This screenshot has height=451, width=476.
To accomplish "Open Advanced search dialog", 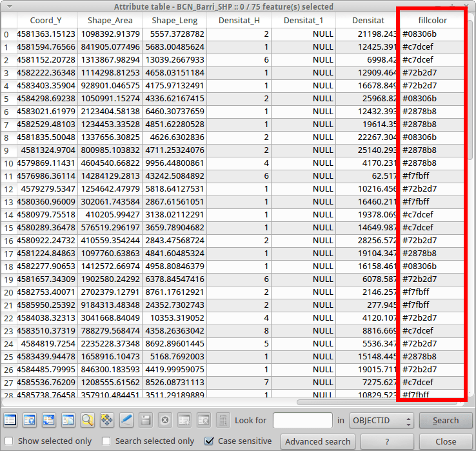I will (x=318, y=442).
